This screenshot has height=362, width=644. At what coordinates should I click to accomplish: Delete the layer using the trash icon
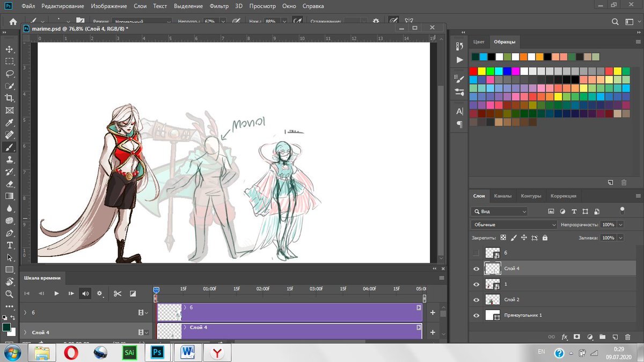(627, 337)
